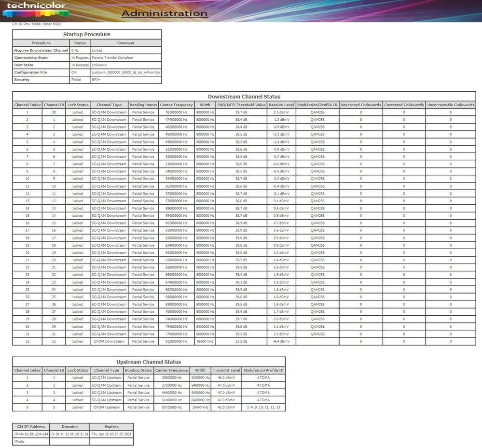Click the 'Receive Level' column header
This screenshot has width=482, height=448.
tap(281, 105)
